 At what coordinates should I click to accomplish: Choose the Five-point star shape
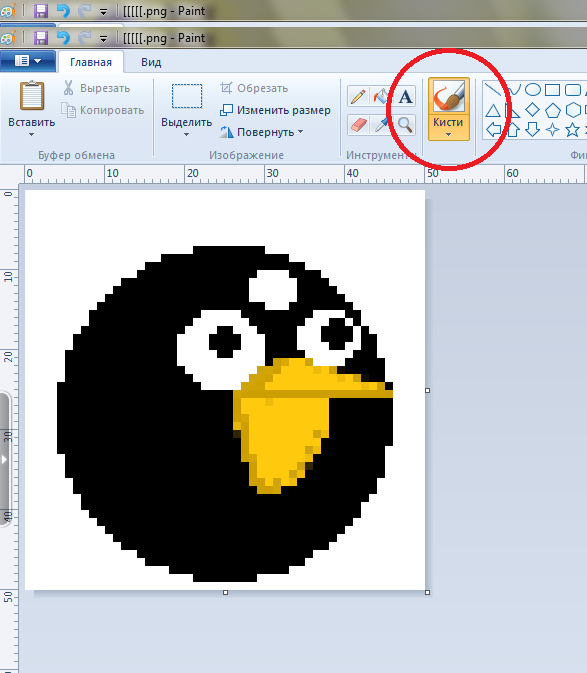pos(572,129)
